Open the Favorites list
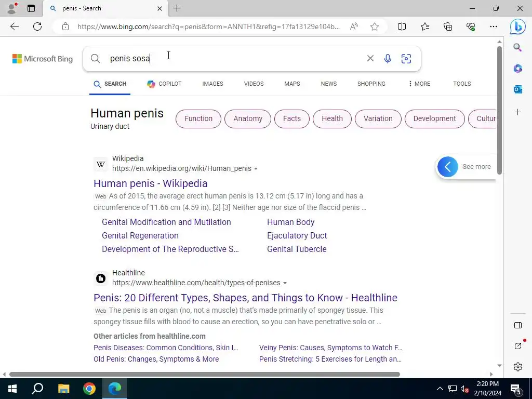The width and height of the screenshot is (532, 399). coord(425,26)
